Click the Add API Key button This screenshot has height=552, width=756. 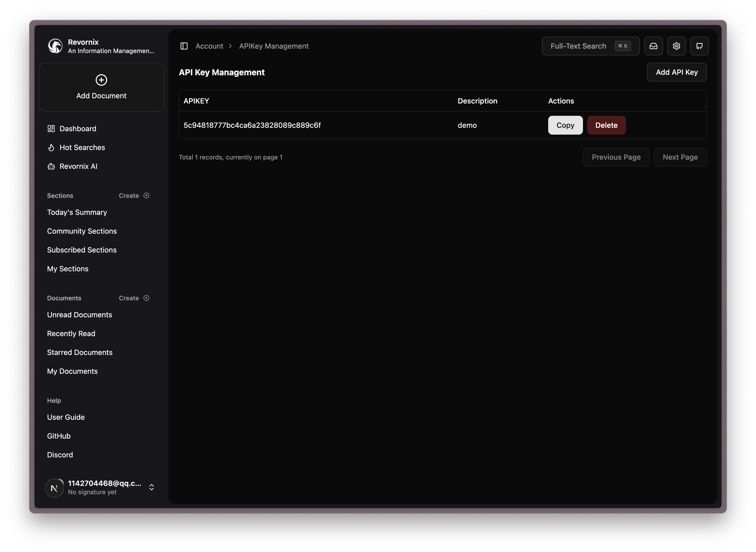point(677,72)
